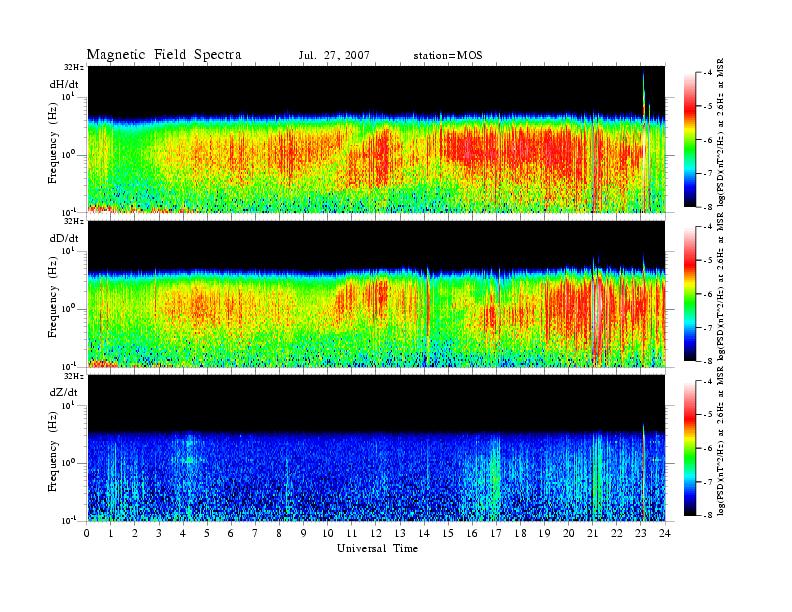Click time axis tick label 9

[304, 533]
